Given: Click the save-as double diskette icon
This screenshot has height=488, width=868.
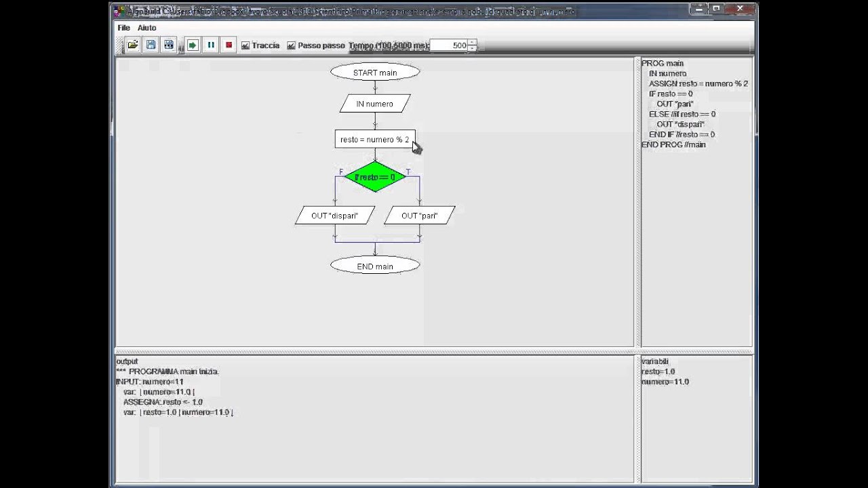Looking at the screenshot, I should coord(169,45).
